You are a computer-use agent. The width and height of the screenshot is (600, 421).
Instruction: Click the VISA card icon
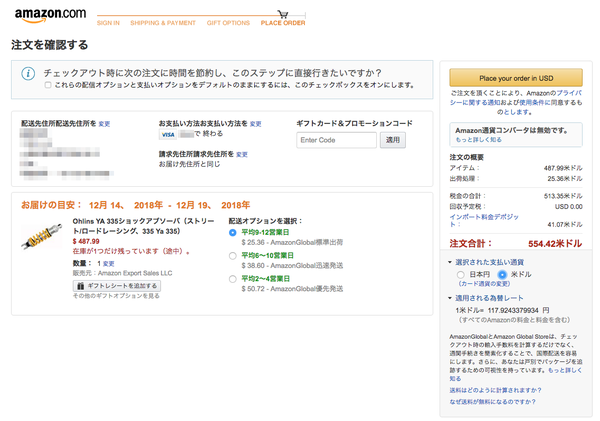point(168,134)
